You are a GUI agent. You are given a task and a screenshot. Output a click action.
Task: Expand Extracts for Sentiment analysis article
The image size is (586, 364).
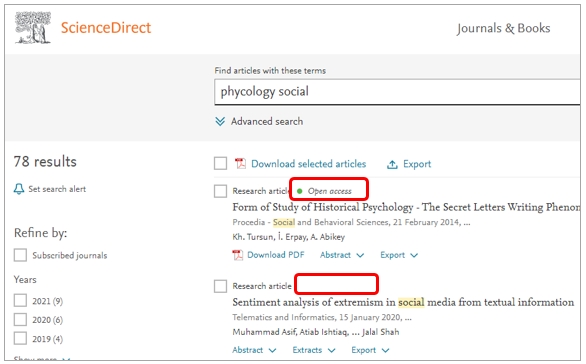tap(314, 350)
